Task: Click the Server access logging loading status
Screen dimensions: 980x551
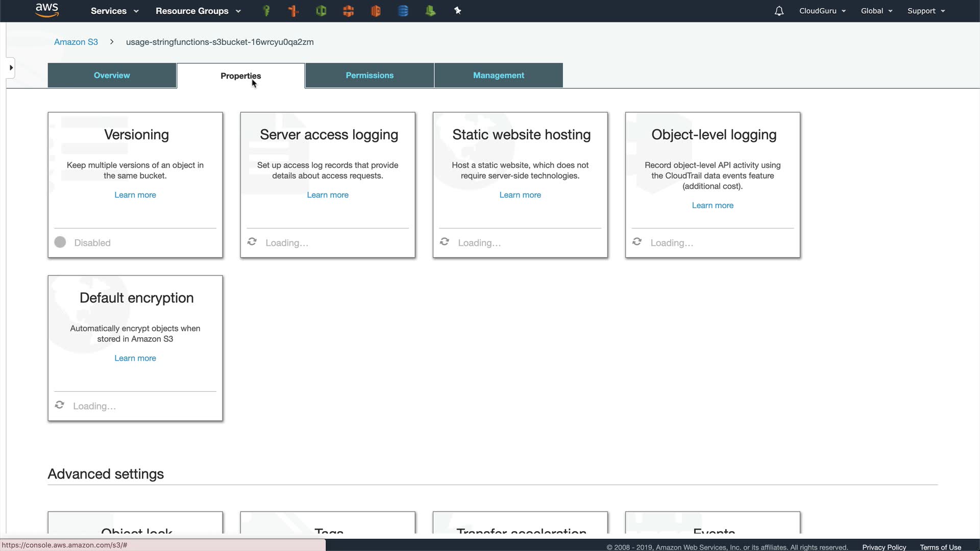Action: [278, 243]
